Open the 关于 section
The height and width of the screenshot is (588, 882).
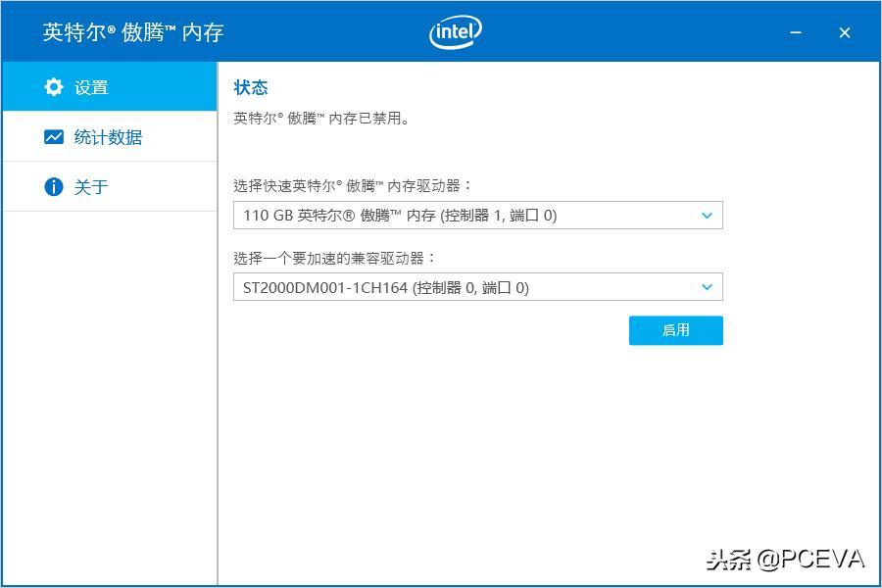tap(91, 186)
